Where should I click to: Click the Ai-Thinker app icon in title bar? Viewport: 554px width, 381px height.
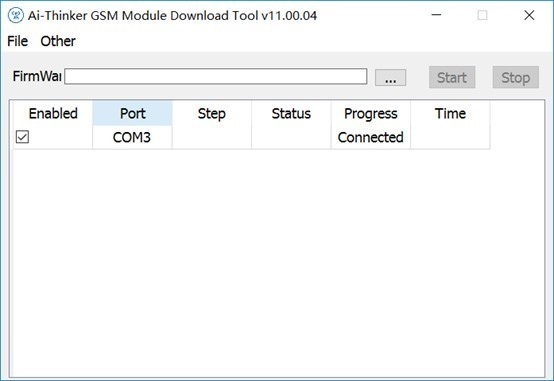point(16,15)
